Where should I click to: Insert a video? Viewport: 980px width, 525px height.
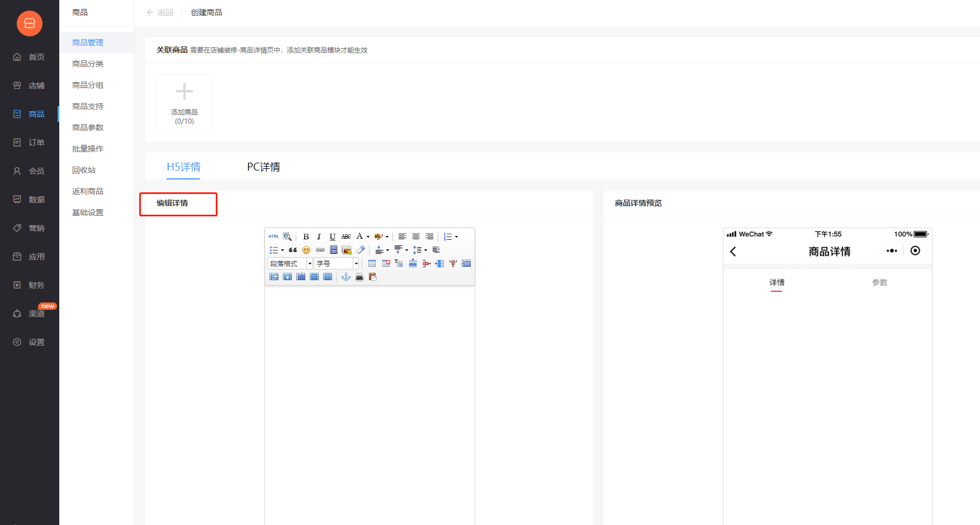334,250
